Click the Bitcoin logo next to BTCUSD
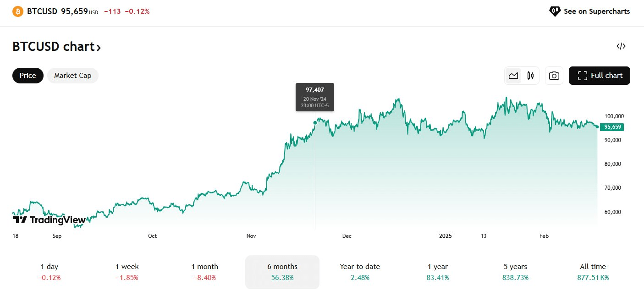Screen dimensions: 644x291 point(17,11)
